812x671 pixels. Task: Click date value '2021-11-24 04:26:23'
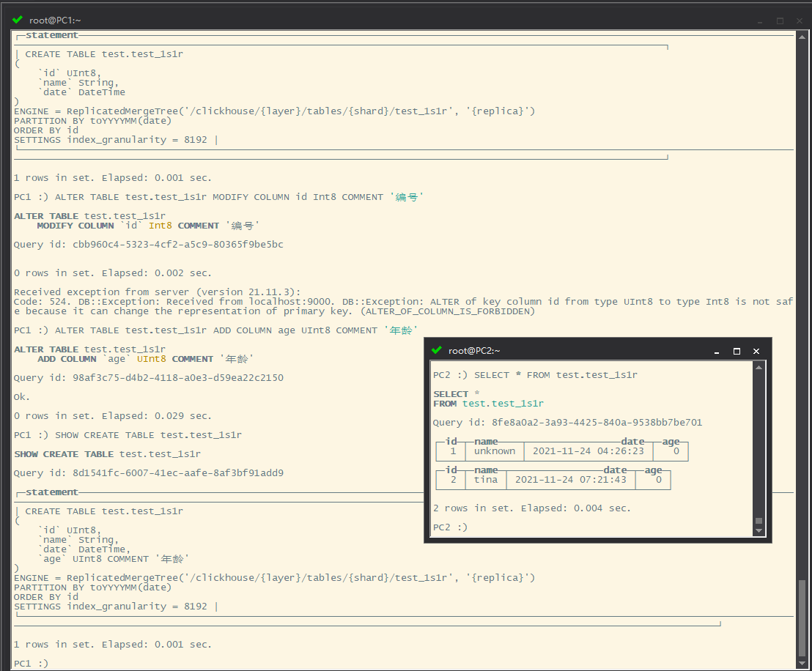point(588,451)
